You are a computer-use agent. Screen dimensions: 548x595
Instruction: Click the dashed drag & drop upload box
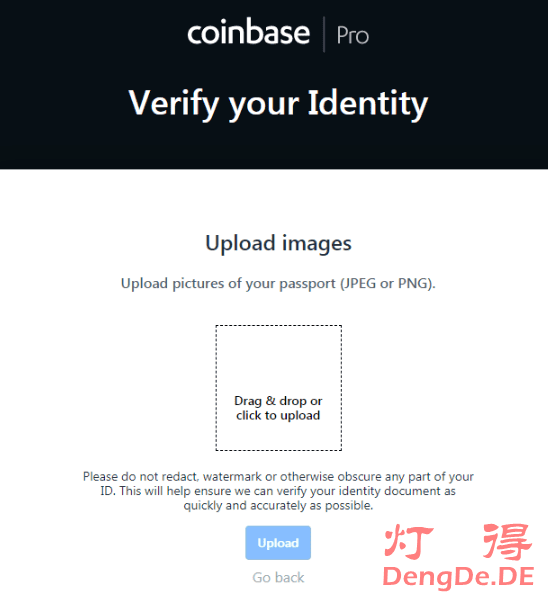point(279,388)
